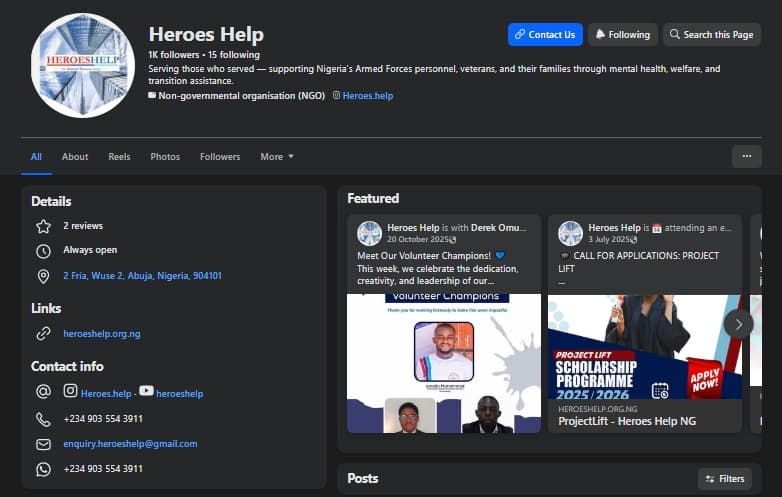
Task: Click the WhatsApp phone number
Action: (x=103, y=469)
